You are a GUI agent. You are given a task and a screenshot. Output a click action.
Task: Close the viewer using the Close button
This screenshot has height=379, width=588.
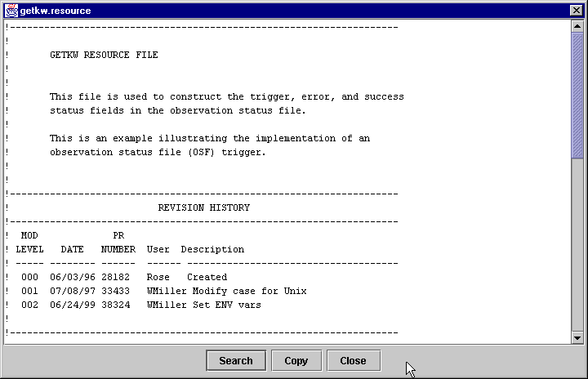click(x=354, y=360)
